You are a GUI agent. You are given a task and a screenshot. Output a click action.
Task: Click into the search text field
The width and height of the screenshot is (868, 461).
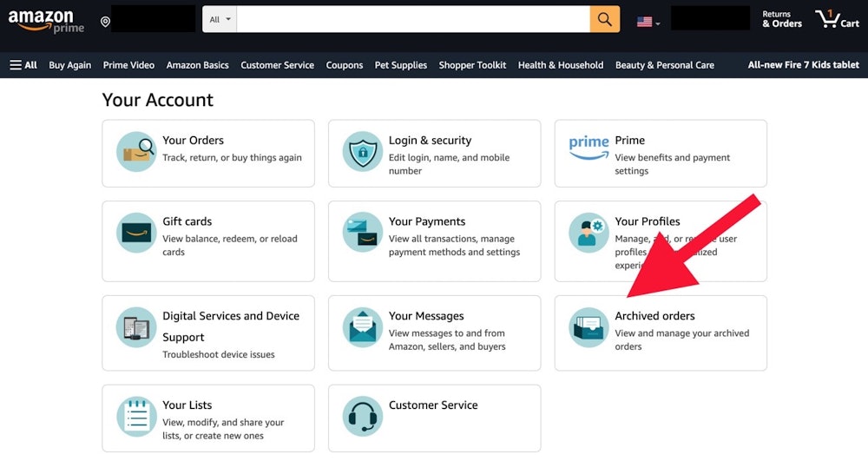click(x=413, y=19)
